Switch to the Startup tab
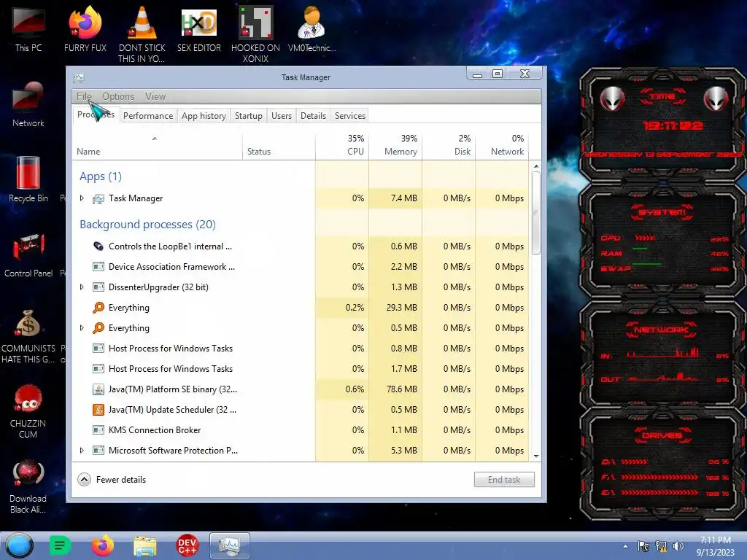 [x=249, y=116]
